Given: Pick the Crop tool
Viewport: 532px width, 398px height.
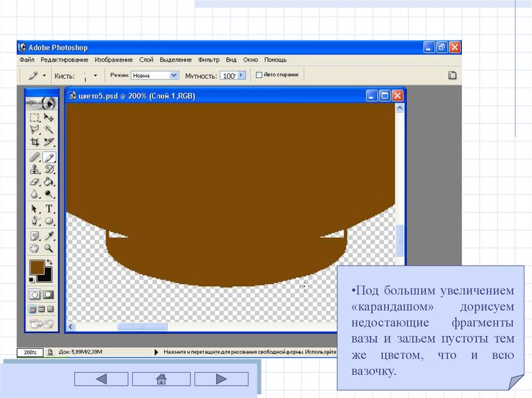Looking at the screenshot, I should [x=35, y=142].
